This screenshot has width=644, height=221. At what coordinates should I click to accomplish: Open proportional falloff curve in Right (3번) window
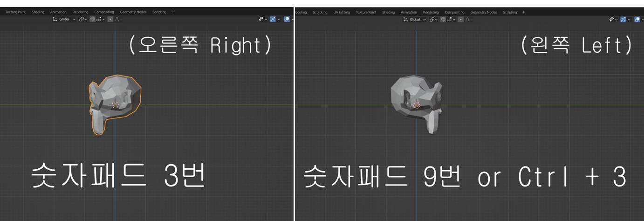pos(118,19)
